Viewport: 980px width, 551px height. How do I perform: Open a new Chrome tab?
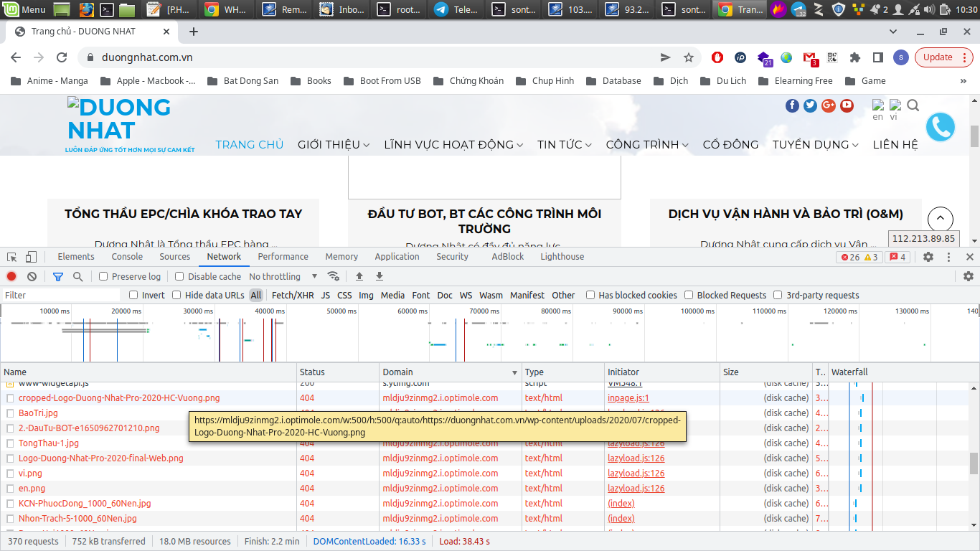(x=194, y=32)
